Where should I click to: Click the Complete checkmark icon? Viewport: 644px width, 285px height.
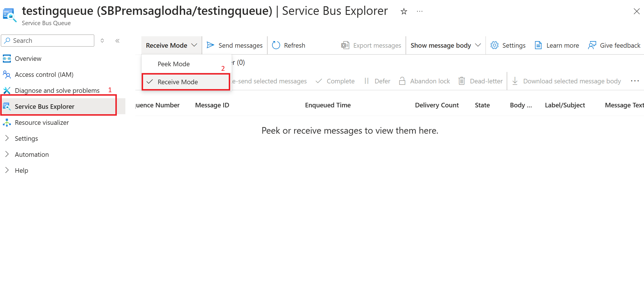tap(319, 81)
